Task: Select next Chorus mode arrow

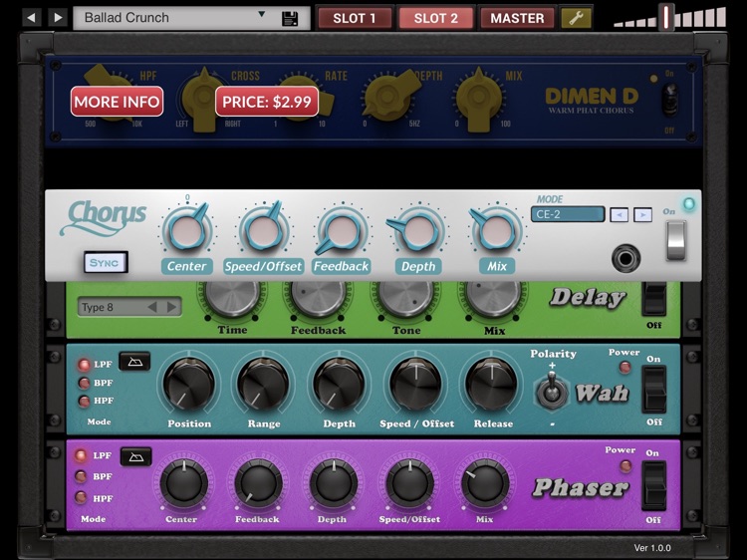Action: click(642, 214)
